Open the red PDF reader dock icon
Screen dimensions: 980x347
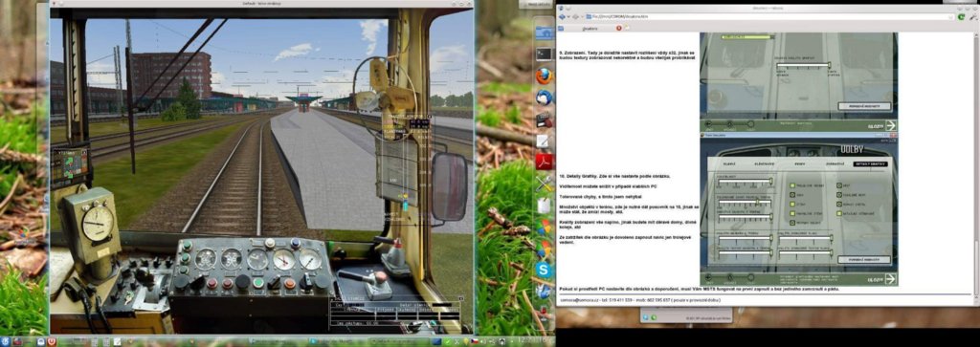coord(544,162)
